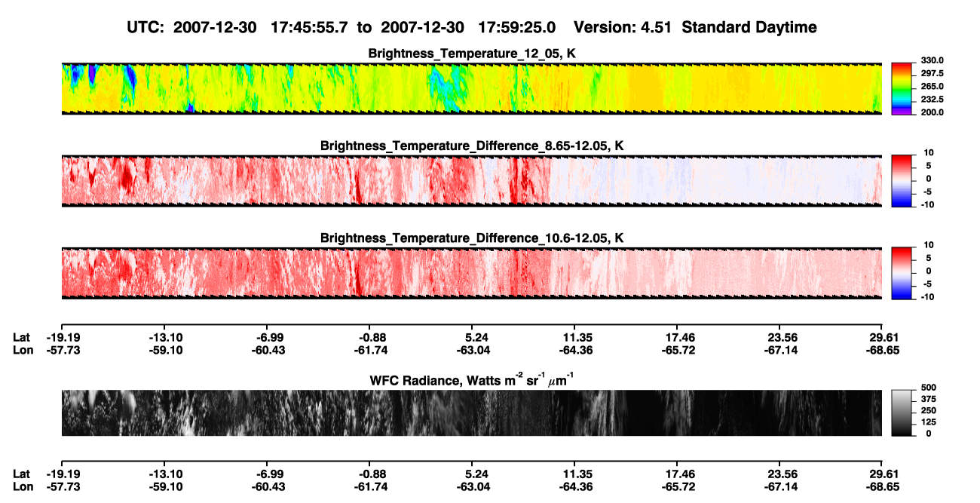
Task: Click the '200.0' colorbar tick label
Action: (x=933, y=112)
